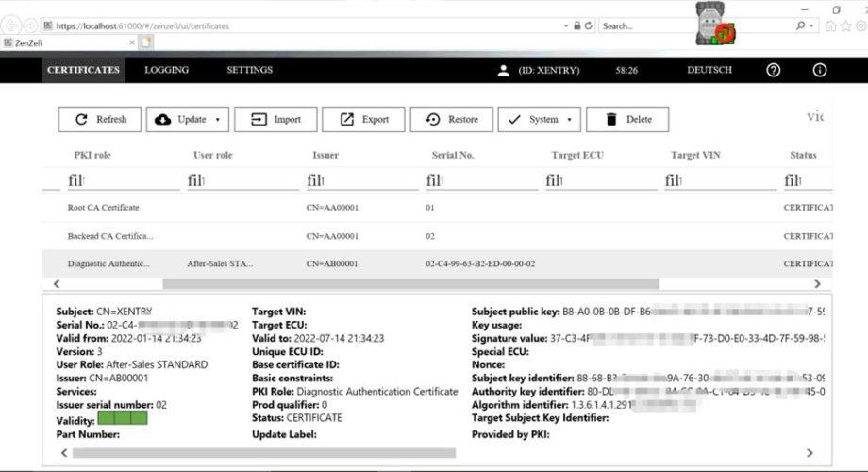Select the Root CA Certificate row
Image resolution: width=868 pixels, height=472 pixels.
[437, 208]
